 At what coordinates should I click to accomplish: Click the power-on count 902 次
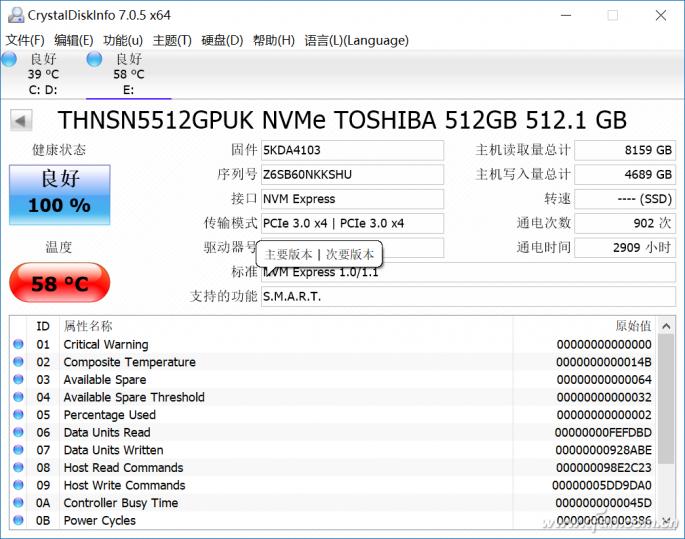[x=625, y=224]
